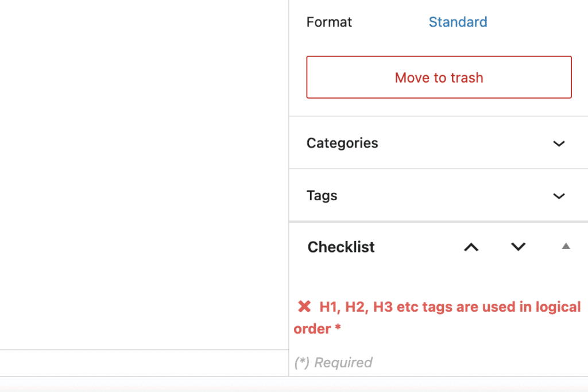Screen dimensions: 588x392
Task: Select the Checklist panel header
Action: (x=341, y=247)
